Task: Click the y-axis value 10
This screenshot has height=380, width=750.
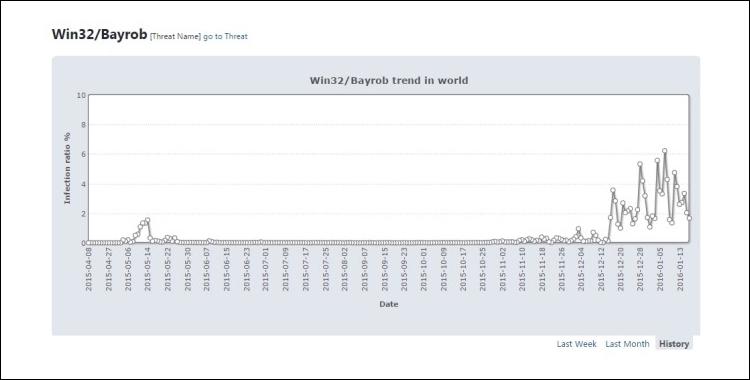Action: point(81,95)
